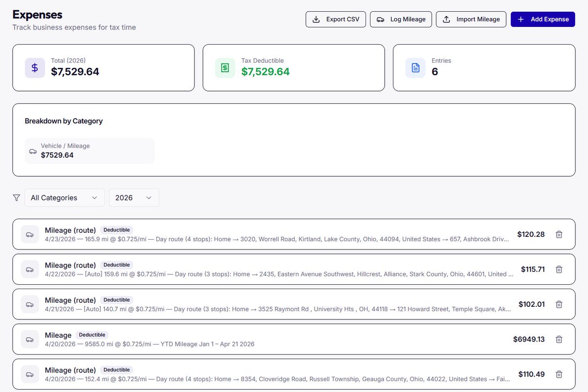Select the $115.71 amount
Screen dimensions: 588x392
(533, 269)
